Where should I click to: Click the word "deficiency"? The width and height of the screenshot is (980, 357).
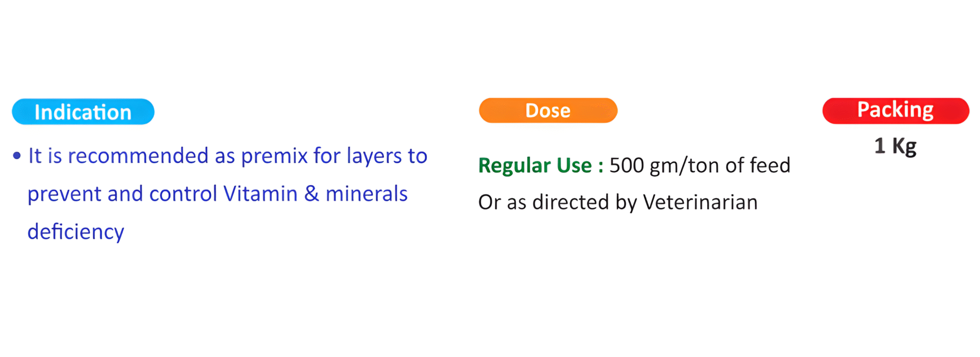coord(76,232)
